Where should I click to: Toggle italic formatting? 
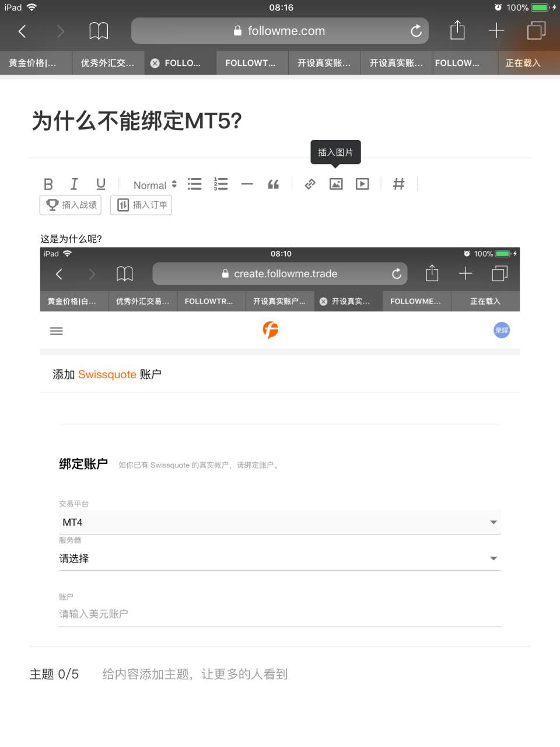(74, 184)
